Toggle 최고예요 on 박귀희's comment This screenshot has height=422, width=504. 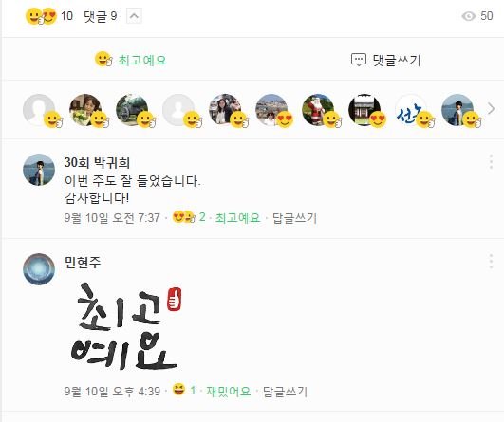(x=237, y=218)
